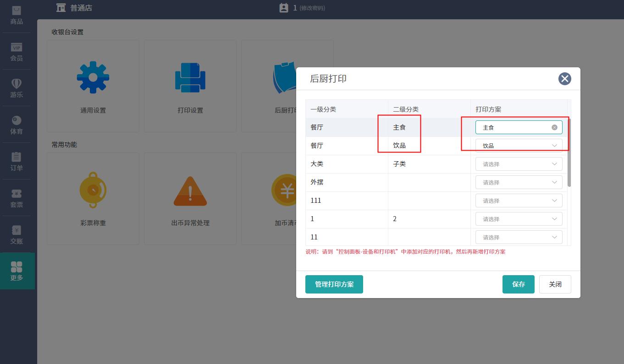Open the 商品 sidebar section
Image resolution: width=624 pixels, height=364 pixels.
click(17, 15)
